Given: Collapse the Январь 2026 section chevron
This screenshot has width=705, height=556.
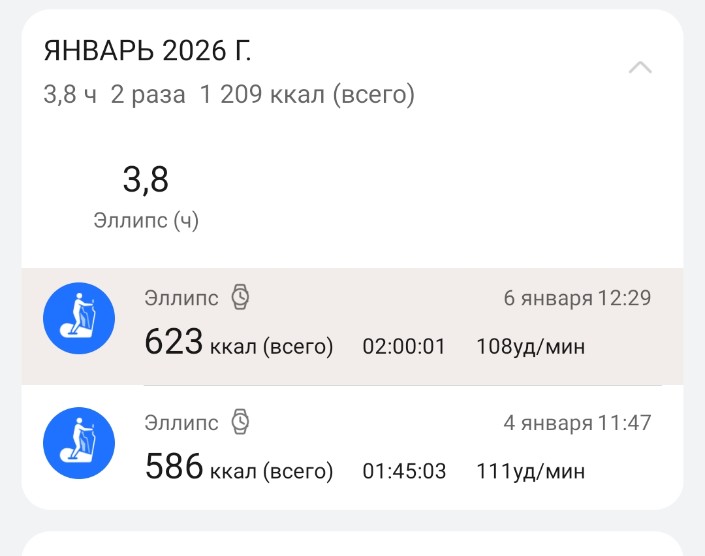Looking at the screenshot, I should (640, 68).
